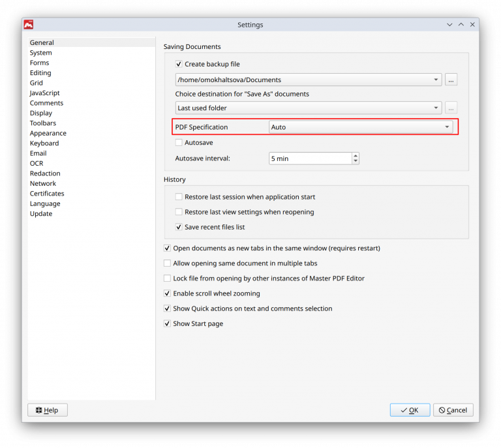This screenshot has height=448, width=501.
Task: Open the Redaction settings category
Action: click(x=45, y=173)
